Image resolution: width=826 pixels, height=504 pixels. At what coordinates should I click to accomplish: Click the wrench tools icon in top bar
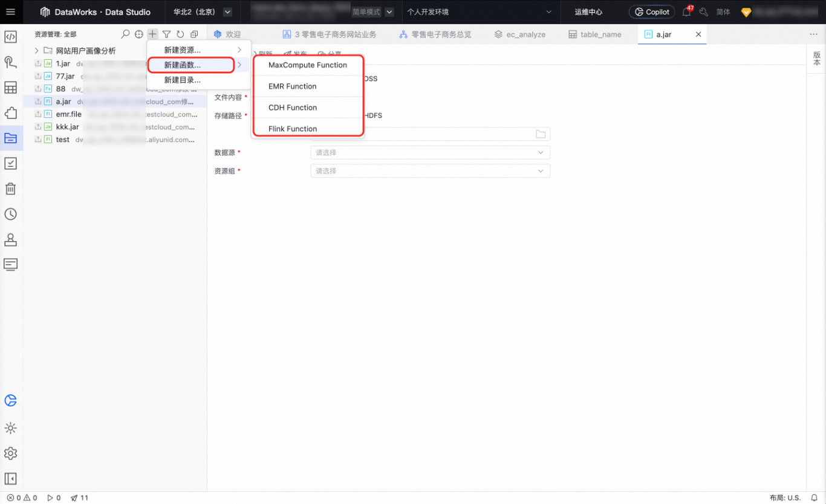coord(704,11)
